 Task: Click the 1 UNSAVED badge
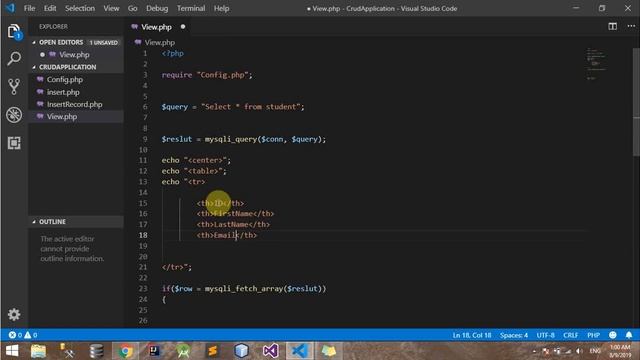coord(104,42)
